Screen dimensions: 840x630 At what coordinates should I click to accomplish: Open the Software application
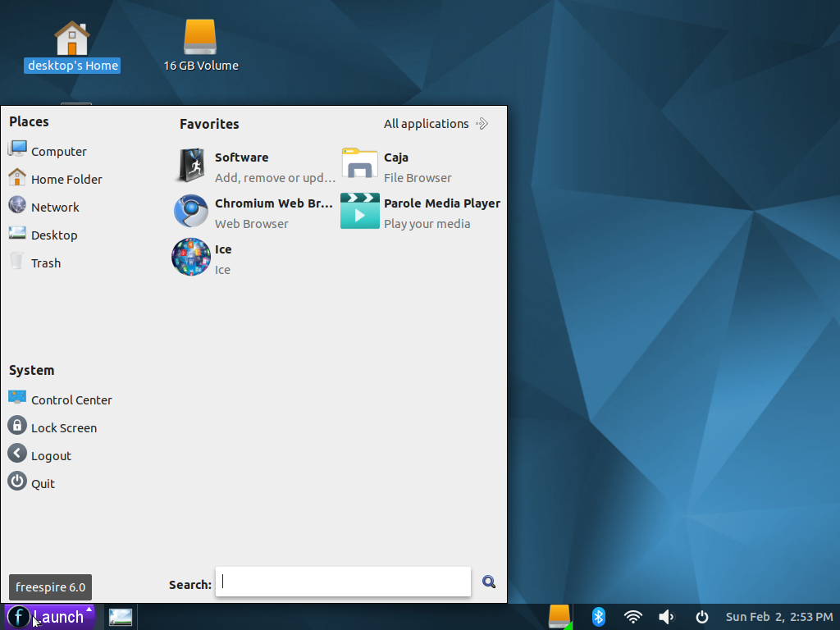[x=241, y=166]
